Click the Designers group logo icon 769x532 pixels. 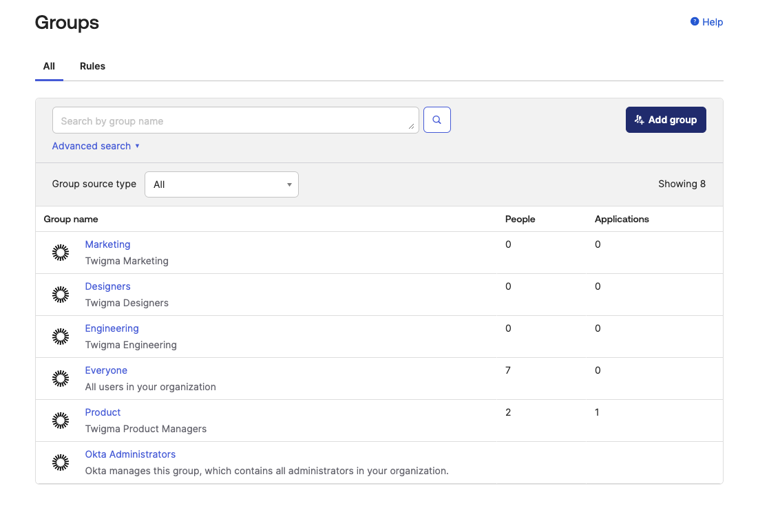click(x=61, y=295)
